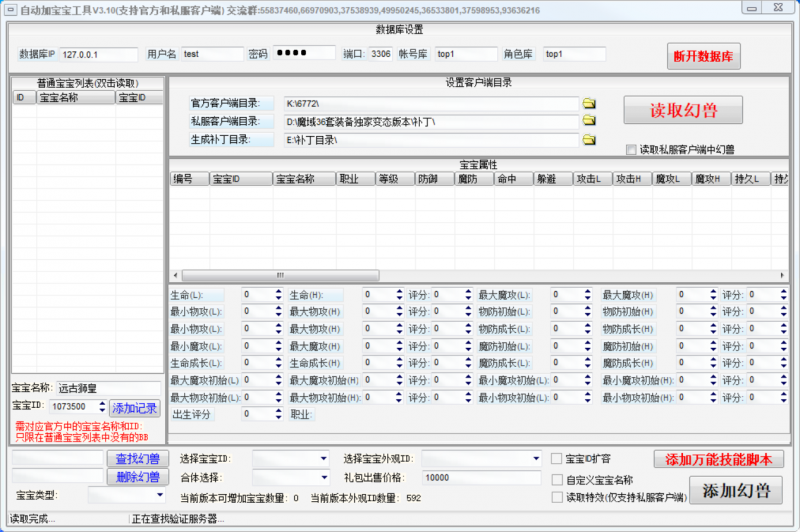Adjust the 出生评分 stepper

278,414
